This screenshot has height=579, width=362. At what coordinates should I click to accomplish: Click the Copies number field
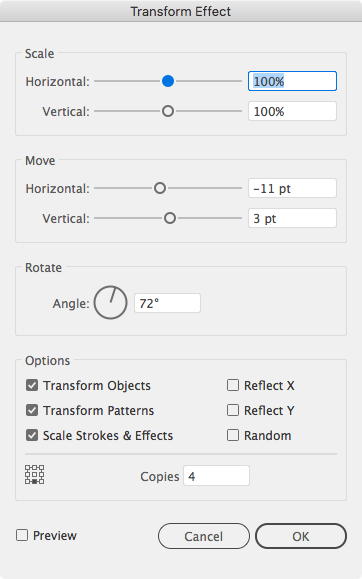pos(216,476)
